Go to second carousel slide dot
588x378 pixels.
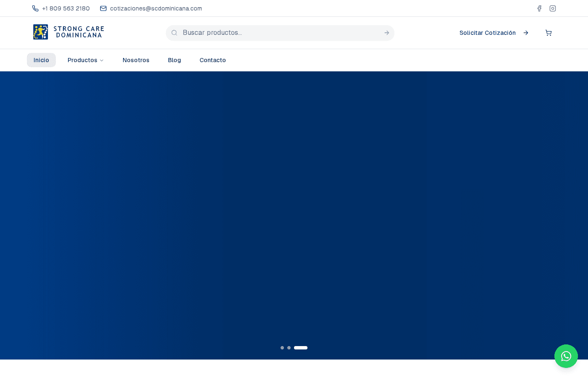pos(289,348)
